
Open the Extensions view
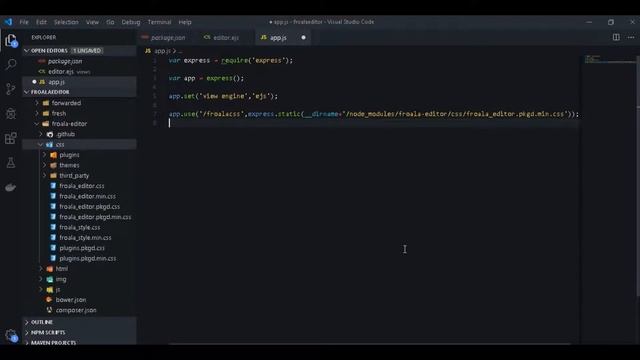[11, 138]
